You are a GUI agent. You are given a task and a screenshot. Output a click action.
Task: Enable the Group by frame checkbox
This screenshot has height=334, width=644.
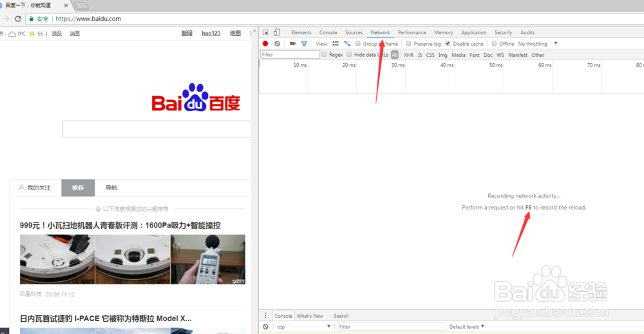[x=358, y=44]
